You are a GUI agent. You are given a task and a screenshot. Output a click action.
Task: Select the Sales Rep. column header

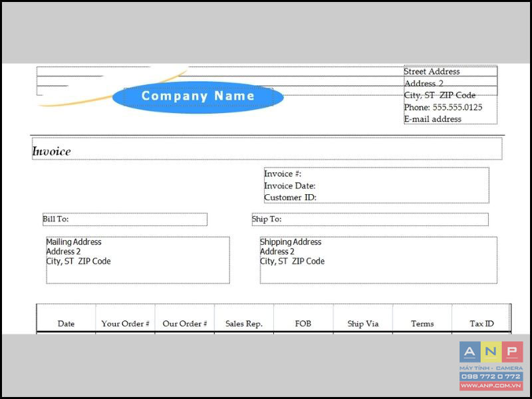244,324
